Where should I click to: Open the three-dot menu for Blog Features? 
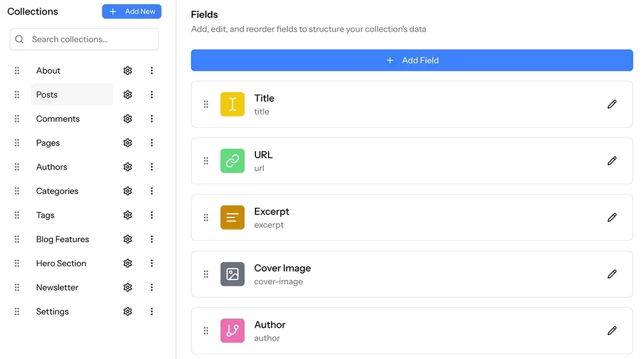tap(152, 239)
